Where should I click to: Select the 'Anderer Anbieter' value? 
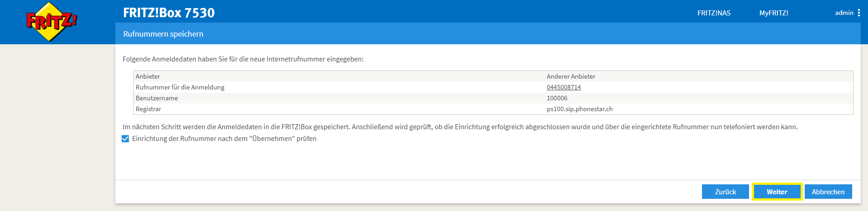click(x=571, y=76)
